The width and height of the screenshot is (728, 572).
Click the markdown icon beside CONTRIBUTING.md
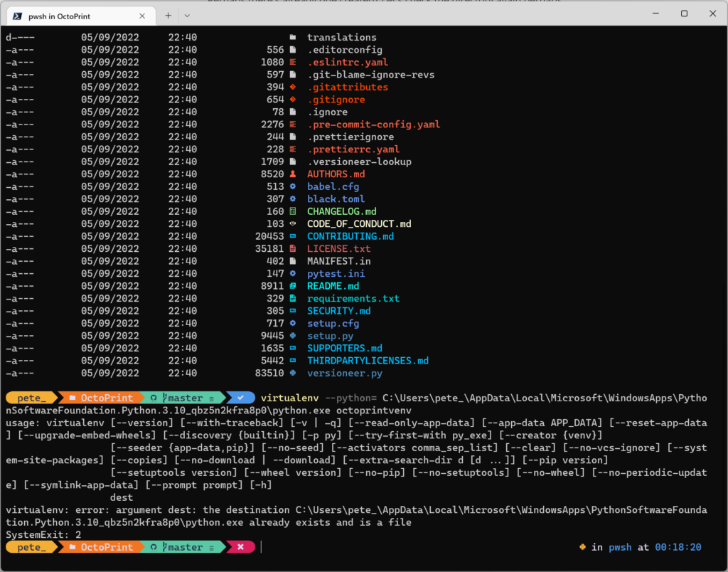point(293,236)
